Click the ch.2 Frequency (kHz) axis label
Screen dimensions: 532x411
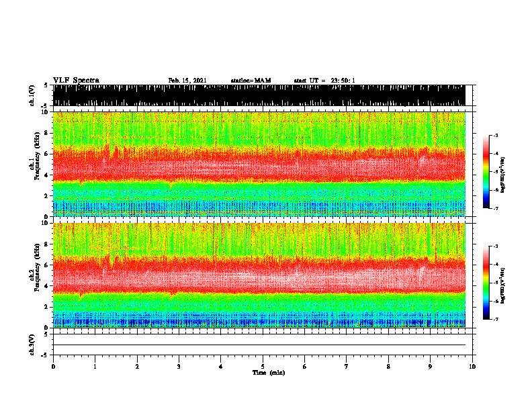(35, 267)
